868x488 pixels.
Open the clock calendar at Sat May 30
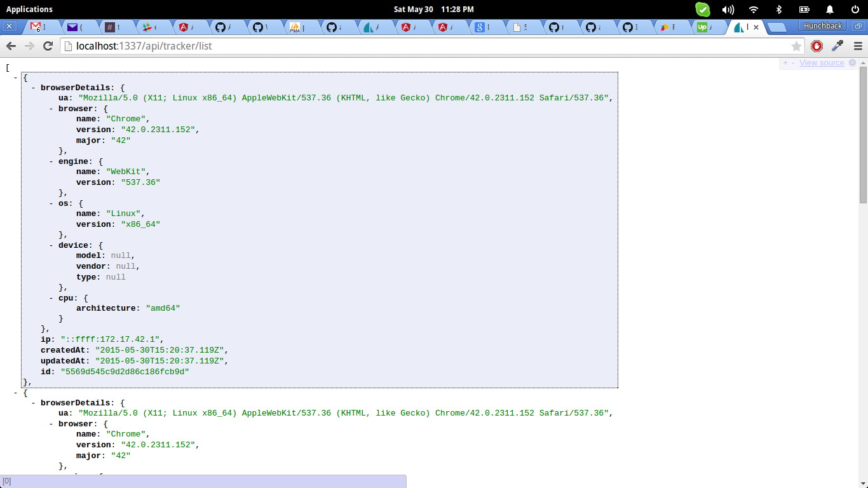434,10
